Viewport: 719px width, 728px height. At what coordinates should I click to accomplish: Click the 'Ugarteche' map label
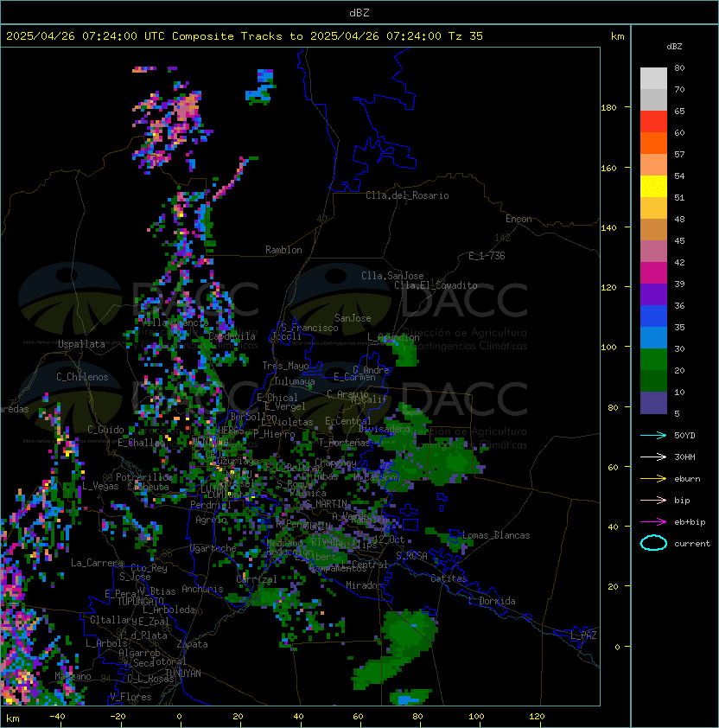click(x=213, y=548)
